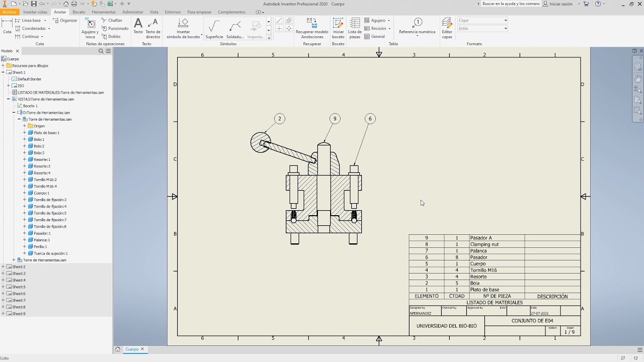Expand the symbols gallery list

pos(269,37)
